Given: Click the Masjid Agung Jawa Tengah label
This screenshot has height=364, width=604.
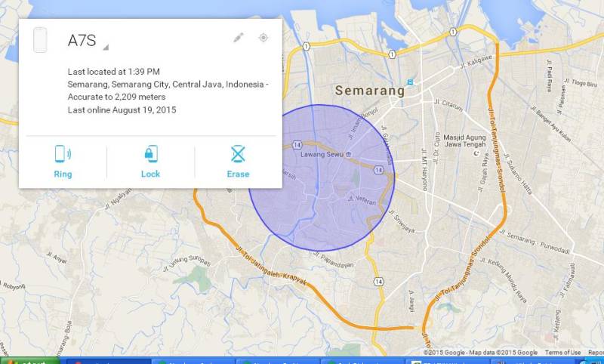Looking at the screenshot, I should [x=464, y=141].
